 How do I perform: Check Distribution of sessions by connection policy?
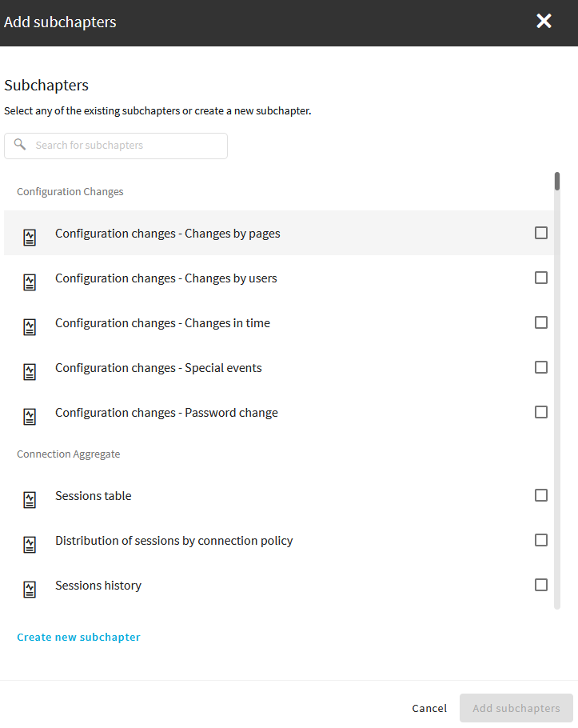tap(541, 540)
